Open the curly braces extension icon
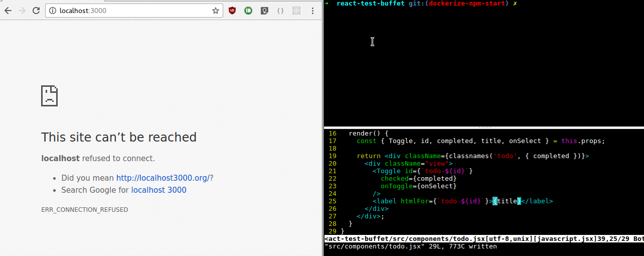The height and width of the screenshot is (256, 644). 280,11
